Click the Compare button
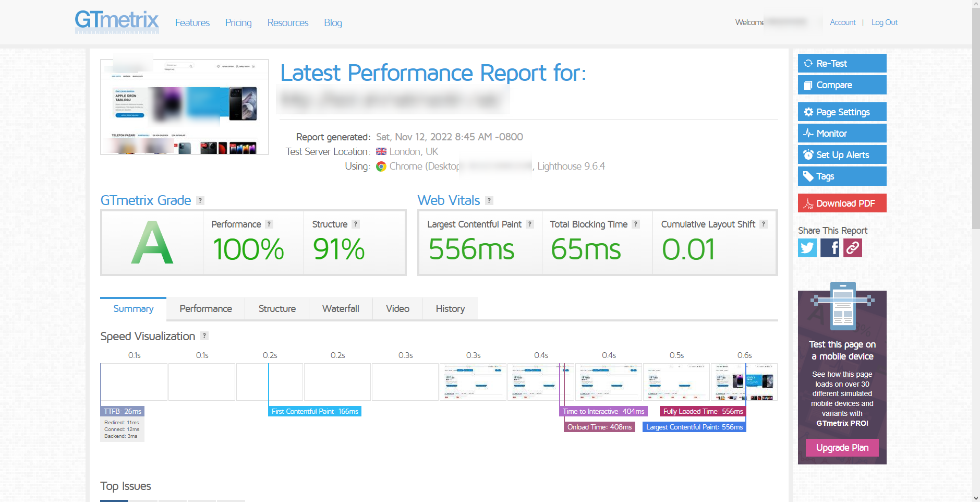Viewport: 980px width, 502px height. [842, 85]
